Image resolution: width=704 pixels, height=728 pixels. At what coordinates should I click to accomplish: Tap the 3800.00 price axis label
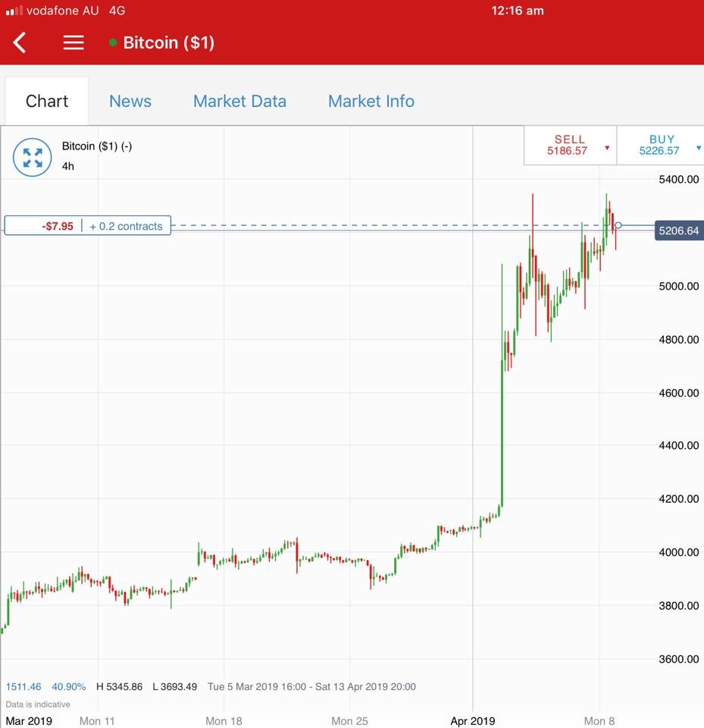(x=678, y=605)
